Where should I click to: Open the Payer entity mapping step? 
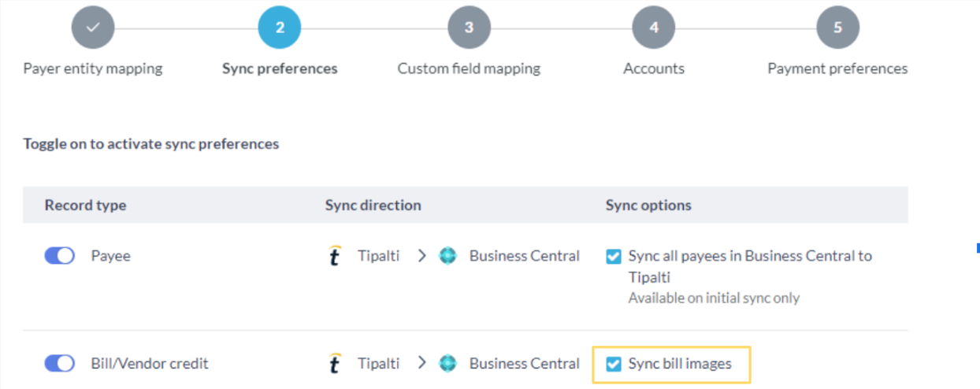tap(93, 69)
